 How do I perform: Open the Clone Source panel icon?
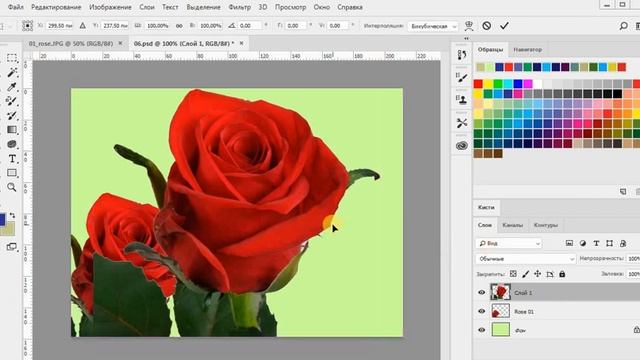tap(462, 99)
